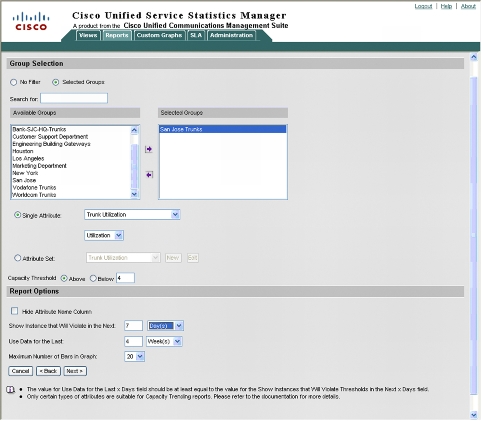Screen dimensions: 482x421
Task: Switch to the Views tab
Action: point(88,35)
